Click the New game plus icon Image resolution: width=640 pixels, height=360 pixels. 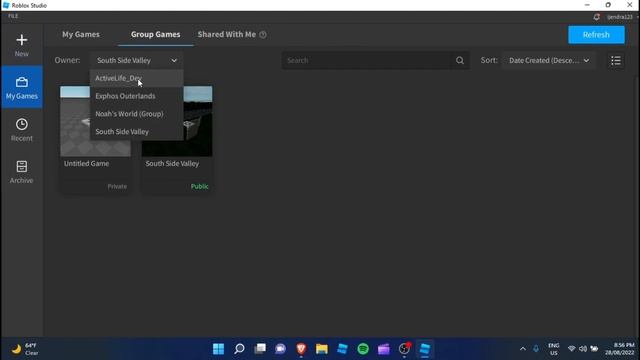22,40
